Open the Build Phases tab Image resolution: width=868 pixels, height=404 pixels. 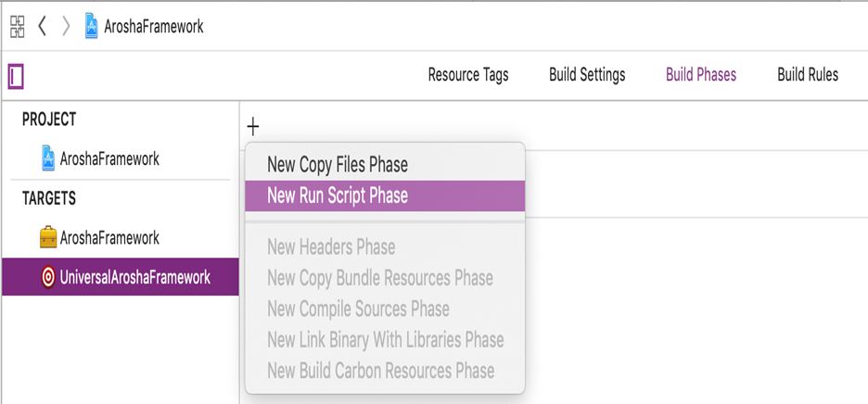[701, 75]
